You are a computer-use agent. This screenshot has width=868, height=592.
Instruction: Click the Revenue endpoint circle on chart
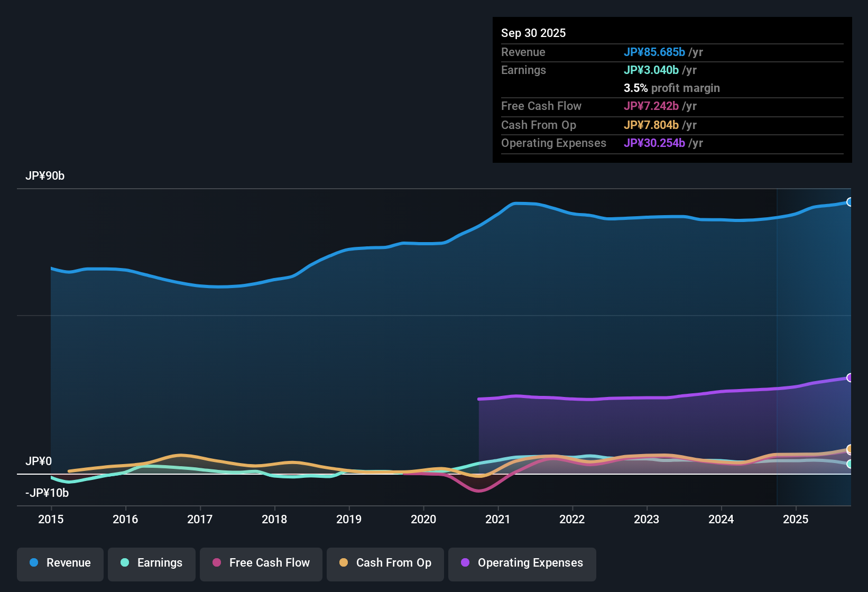(851, 201)
